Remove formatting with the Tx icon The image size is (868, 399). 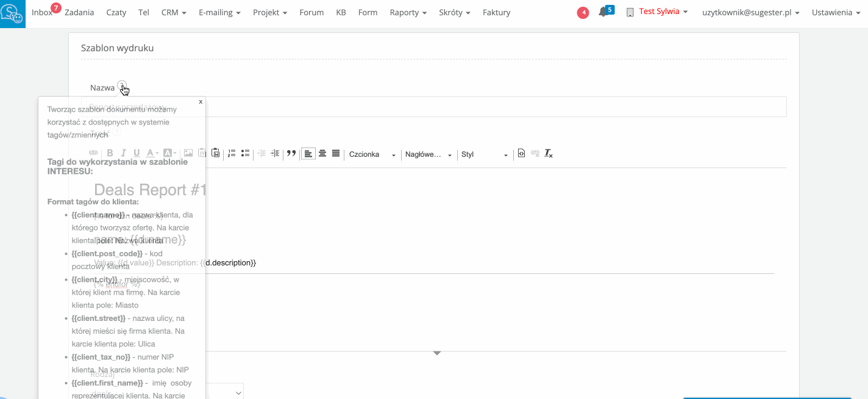click(549, 153)
